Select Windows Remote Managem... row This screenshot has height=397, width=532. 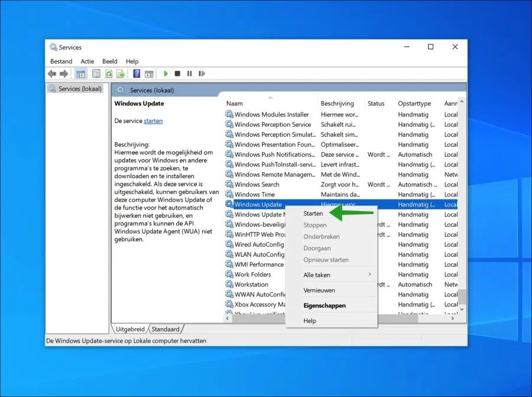pos(341,174)
